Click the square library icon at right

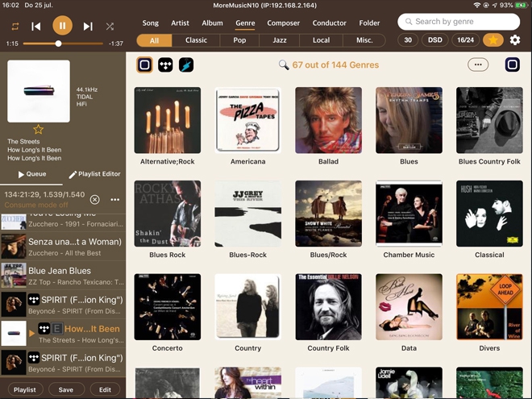coord(513,64)
